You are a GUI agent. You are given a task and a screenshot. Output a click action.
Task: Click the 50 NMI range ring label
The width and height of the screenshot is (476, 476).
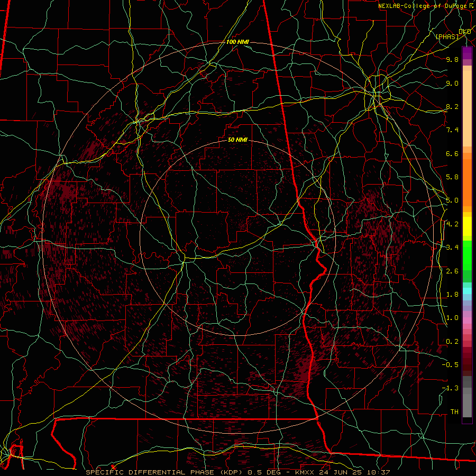(237, 140)
